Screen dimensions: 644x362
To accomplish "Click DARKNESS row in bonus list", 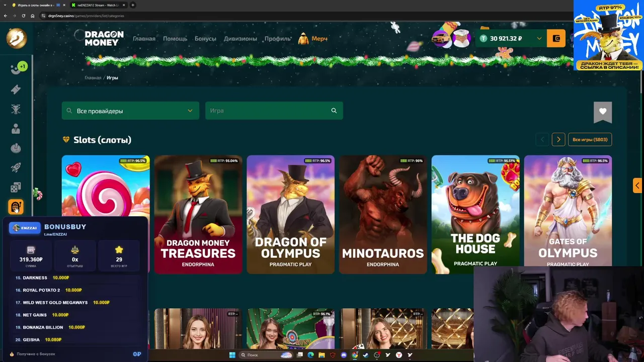I will click(x=75, y=278).
